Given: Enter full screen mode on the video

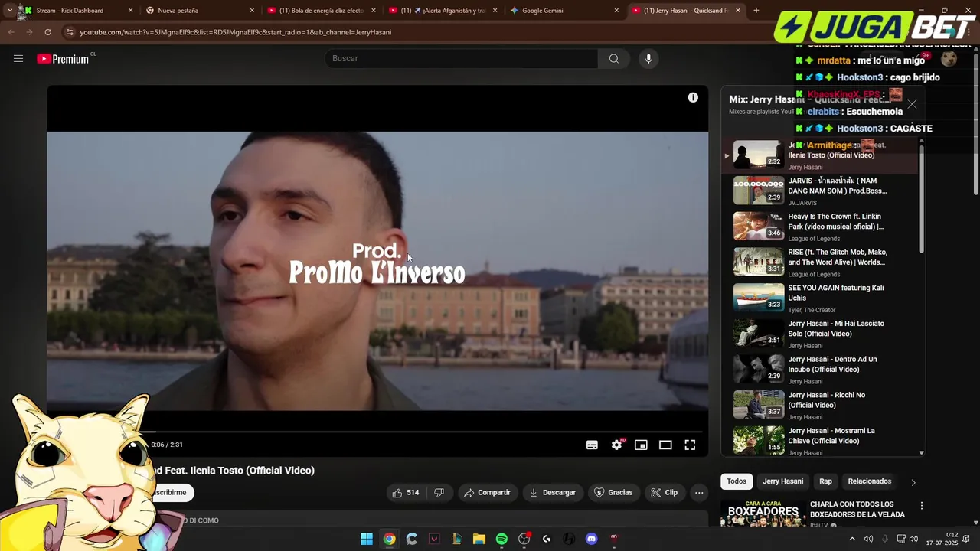Looking at the screenshot, I should pyautogui.click(x=690, y=445).
